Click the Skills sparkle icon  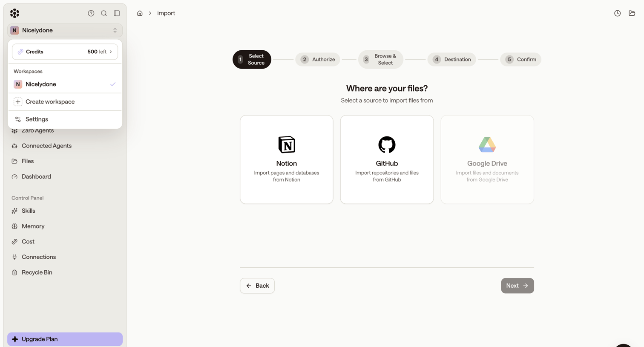[x=14, y=211]
